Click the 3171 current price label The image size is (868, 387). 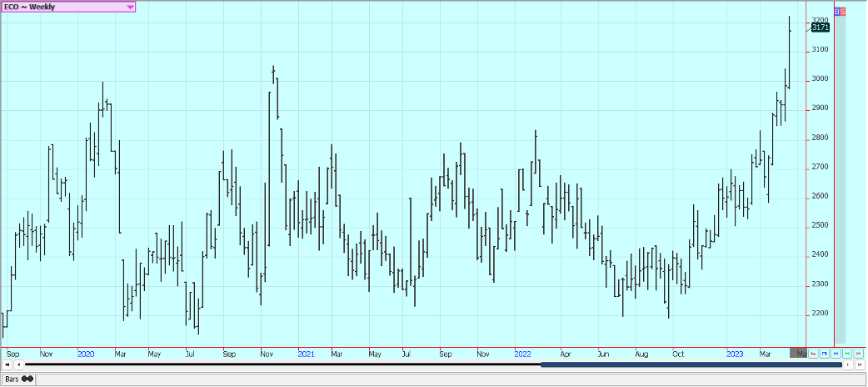(820, 28)
